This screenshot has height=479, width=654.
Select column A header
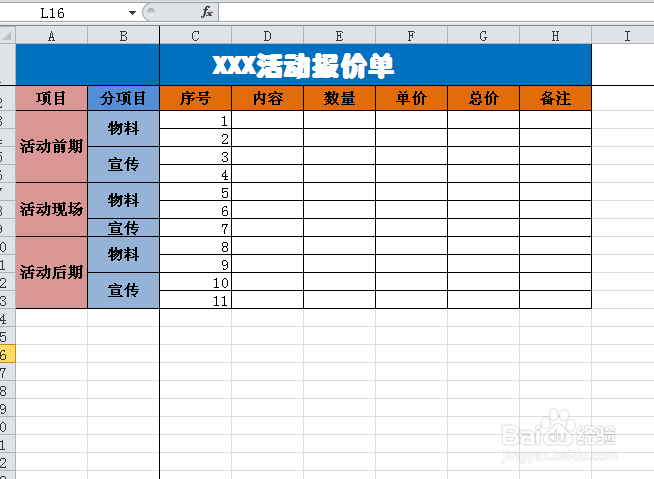(x=52, y=36)
